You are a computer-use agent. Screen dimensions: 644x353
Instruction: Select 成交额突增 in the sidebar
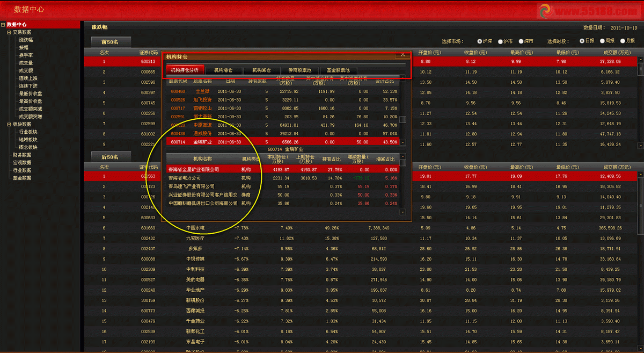tap(31, 117)
